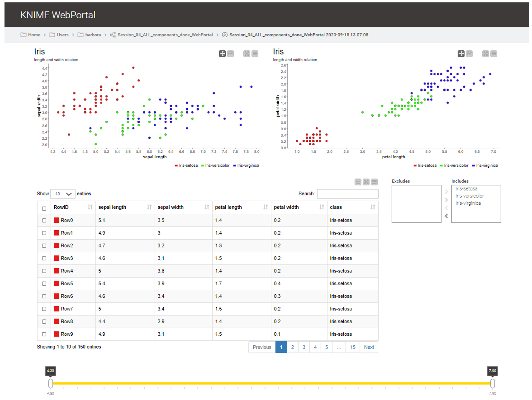Viewport: 532px width, 400px height.
Task: Focus the table Search field
Action: point(348,194)
